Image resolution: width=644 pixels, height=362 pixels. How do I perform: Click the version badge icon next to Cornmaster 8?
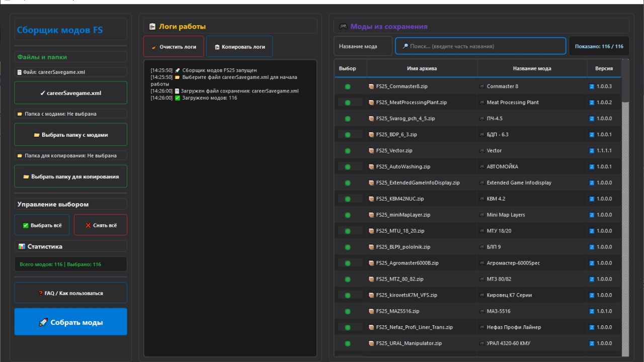591,86
